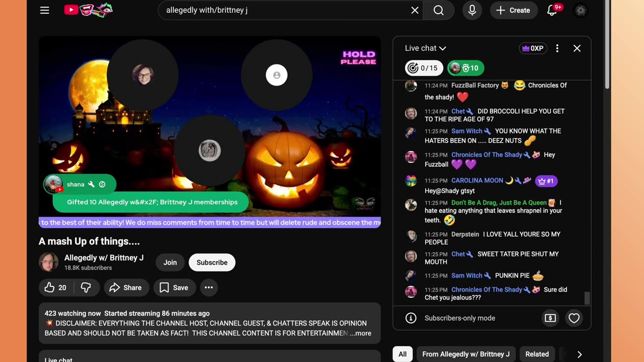Viewport: 644px width, 362px height.
Task: Run search with magnifier button
Action: 439,10
